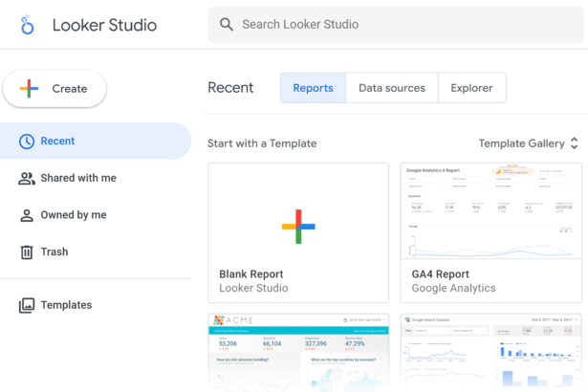This screenshot has width=588, height=392.
Task: Open the GA4 Report template preview
Action: [x=490, y=211]
